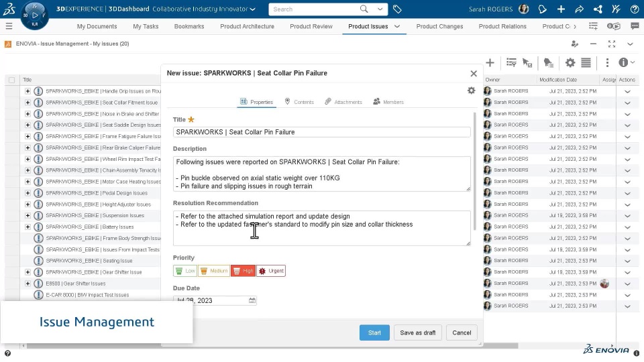Open the My Documents tab
The width and height of the screenshot is (644, 362).
click(x=97, y=26)
